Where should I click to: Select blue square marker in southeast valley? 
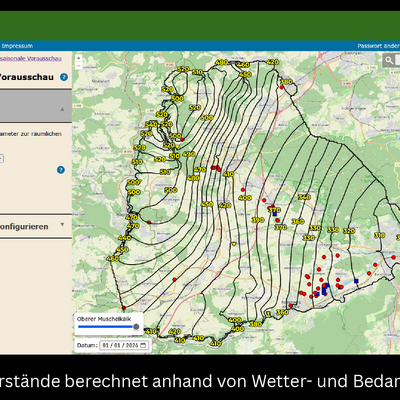coord(356,281)
